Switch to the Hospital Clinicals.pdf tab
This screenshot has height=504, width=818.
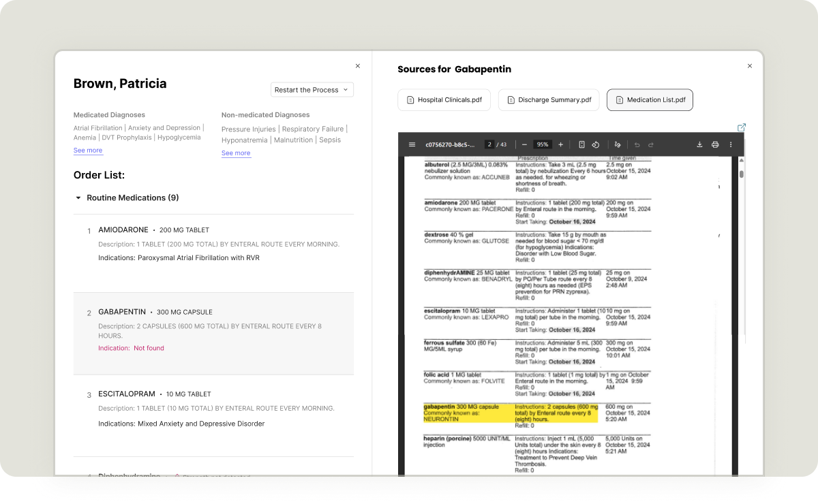click(x=444, y=100)
